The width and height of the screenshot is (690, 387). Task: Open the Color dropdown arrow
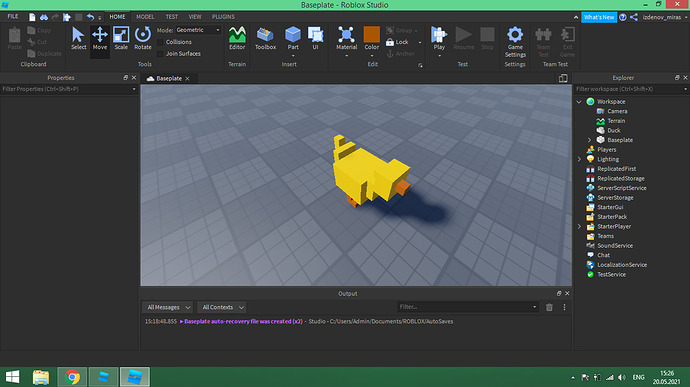[x=371, y=56]
